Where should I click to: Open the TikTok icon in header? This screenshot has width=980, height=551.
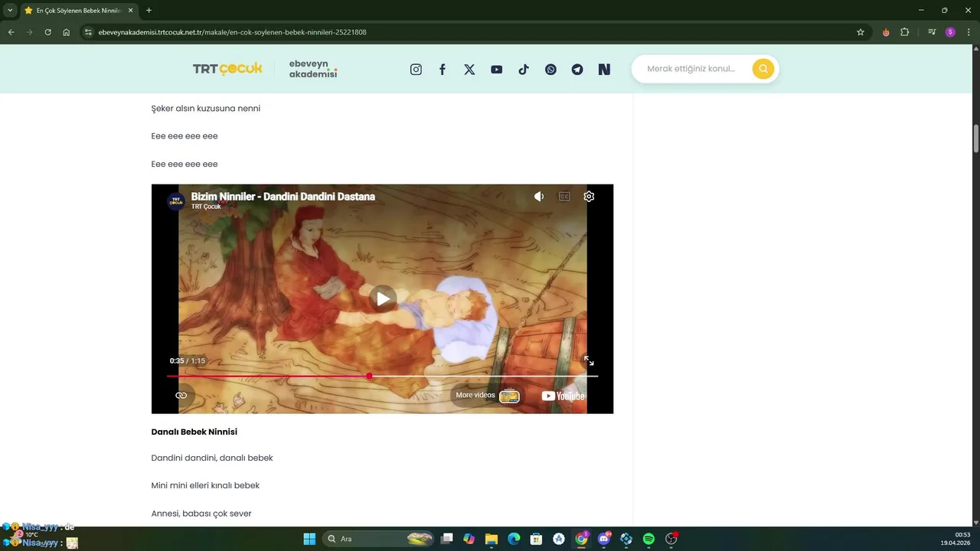524,70
